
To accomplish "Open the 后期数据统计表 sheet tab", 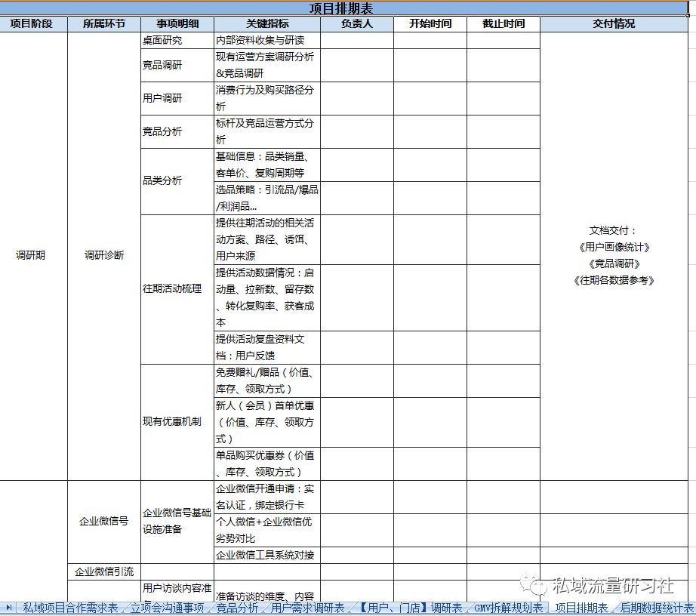I will click(x=657, y=608).
